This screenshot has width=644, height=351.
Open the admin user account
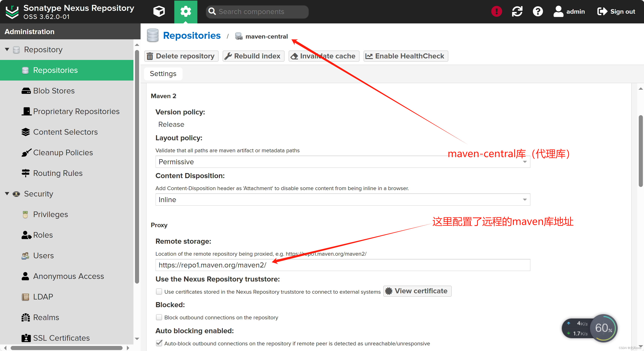click(x=569, y=11)
